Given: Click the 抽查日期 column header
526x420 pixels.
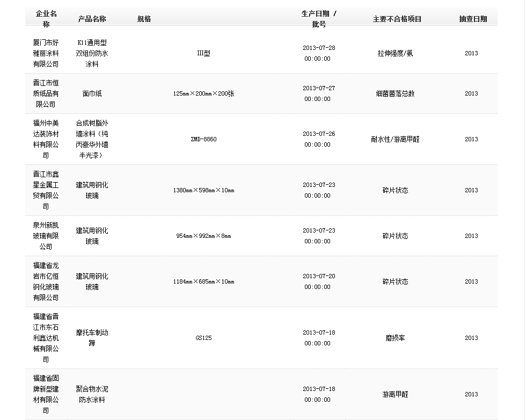Looking at the screenshot, I should coord(473,19).
